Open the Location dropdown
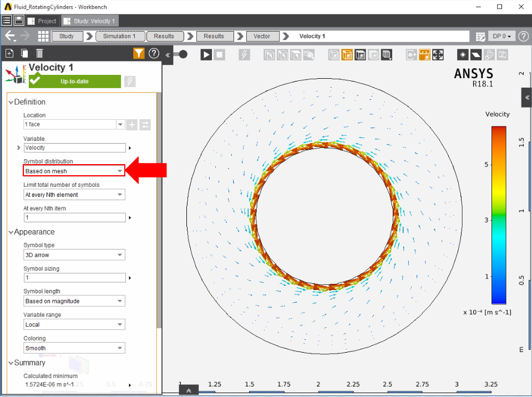This screenshot has height=397, width=532. [120, 124]
